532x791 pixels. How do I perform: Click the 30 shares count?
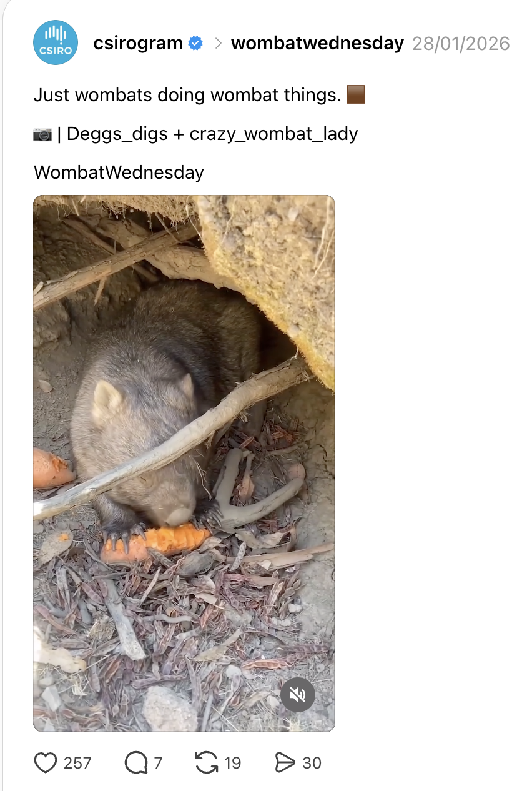point(312,763)
